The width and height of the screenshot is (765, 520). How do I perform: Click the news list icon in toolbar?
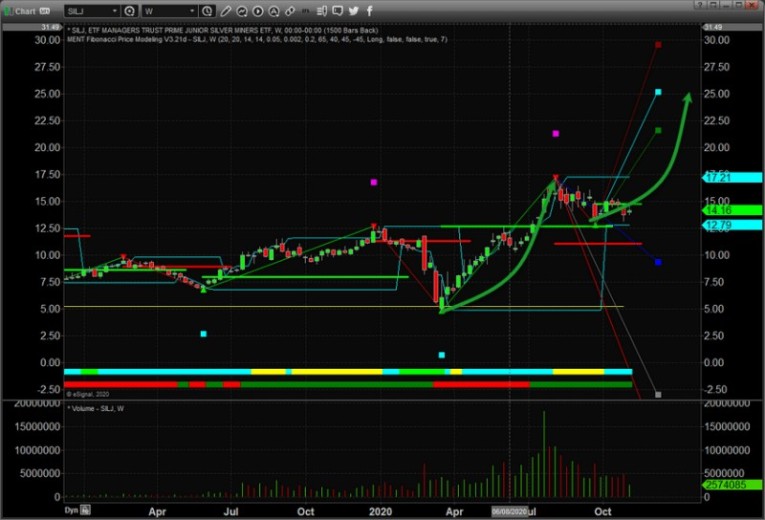tap(321, 10)
